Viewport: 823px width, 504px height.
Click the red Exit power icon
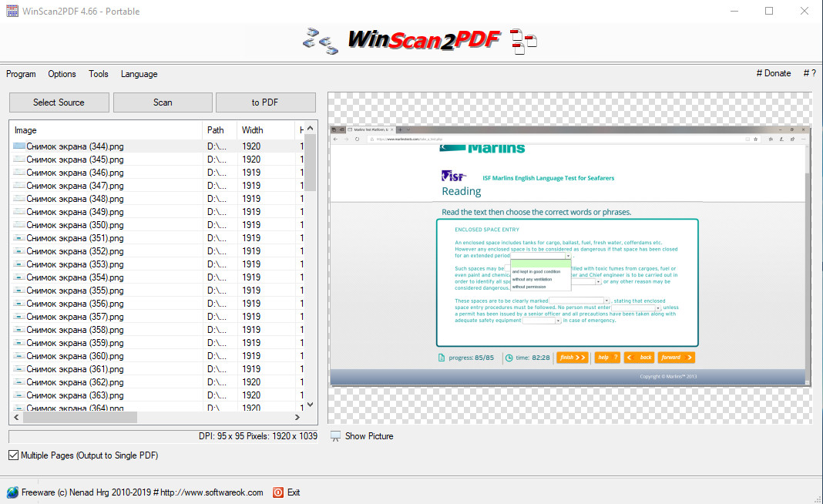(278, 492)
